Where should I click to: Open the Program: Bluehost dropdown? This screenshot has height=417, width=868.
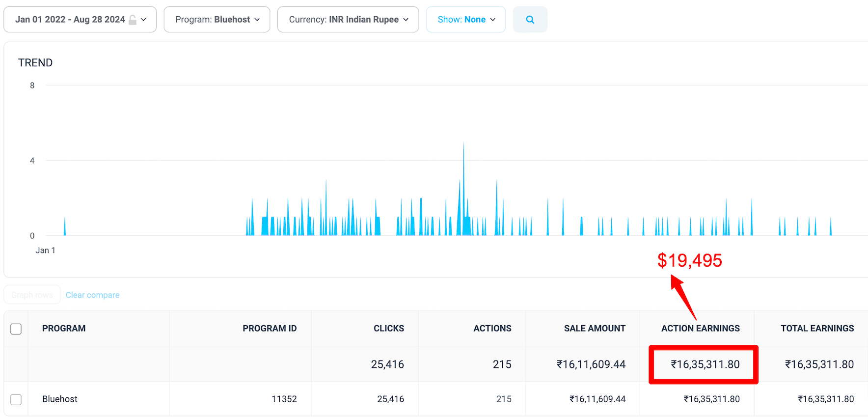click(x=217, y=20)
